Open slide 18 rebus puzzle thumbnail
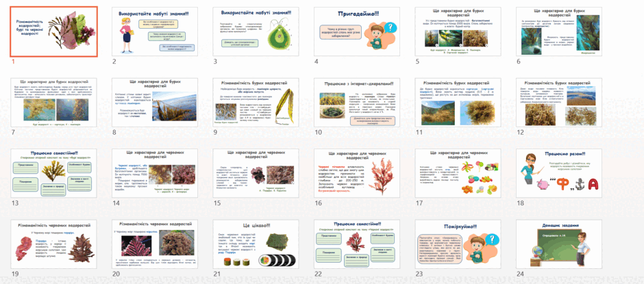644x284 pixels. point(559,173)
